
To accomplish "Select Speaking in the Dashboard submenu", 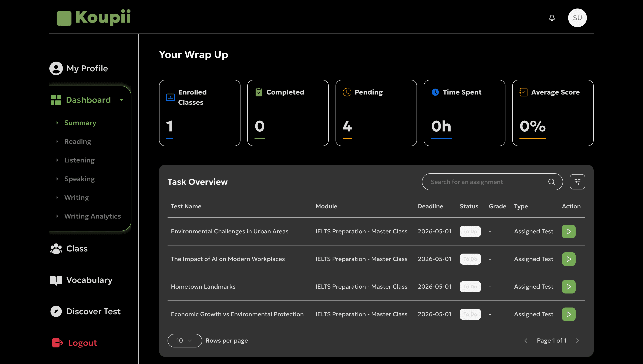I will click(x=79, y=179).
